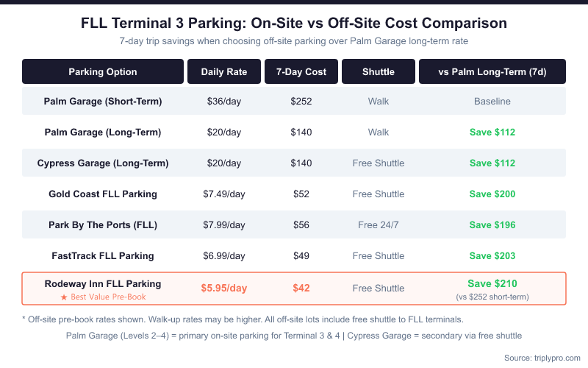Click the Palm Garage (Long-Term) row label
588x368 pixels.
103,132
